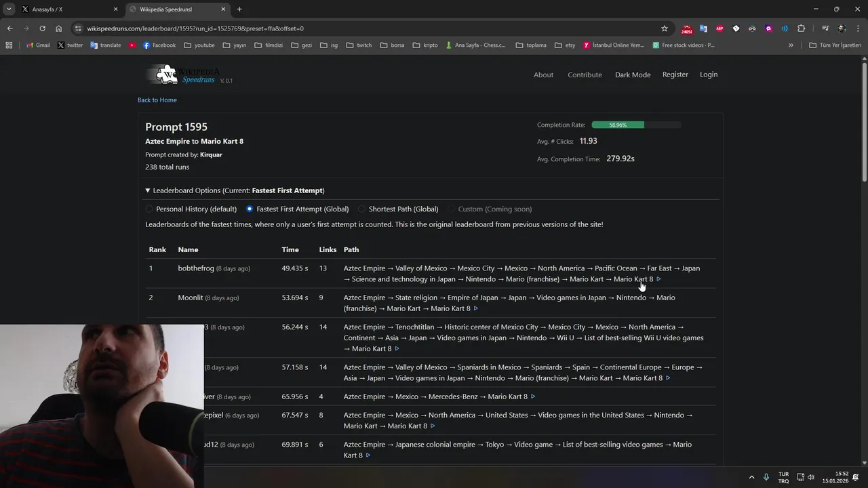Show hidden bookmarks with double chevron
868x488 pixels.
791,45
